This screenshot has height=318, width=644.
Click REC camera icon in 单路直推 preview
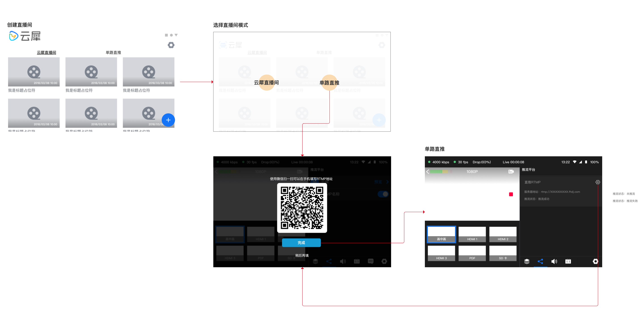click(x=511, y=172)
